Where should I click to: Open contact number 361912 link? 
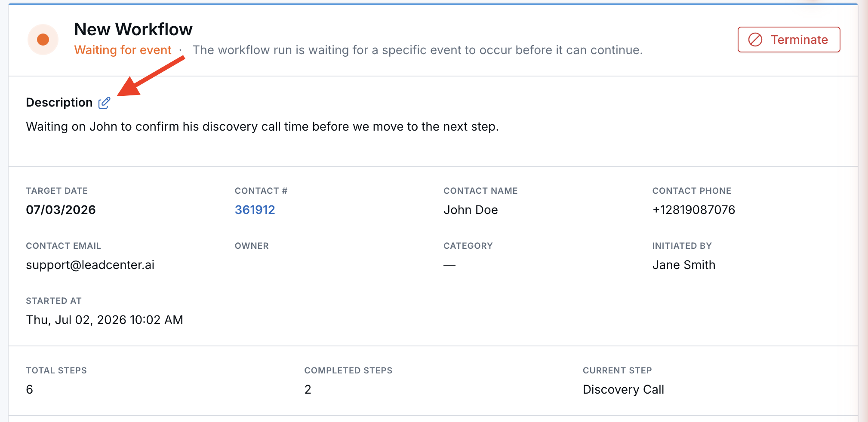[255, 210]
